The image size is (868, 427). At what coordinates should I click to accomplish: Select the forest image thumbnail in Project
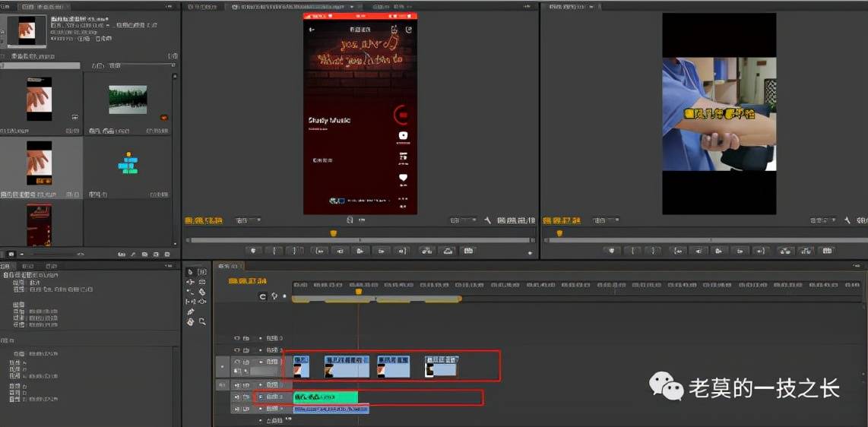[x=128, y=100]
